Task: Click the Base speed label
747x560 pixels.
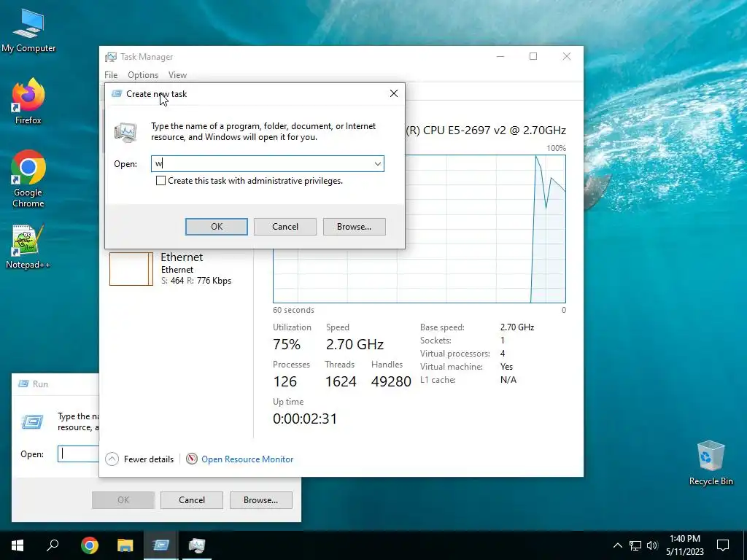Action: point(442,327)
